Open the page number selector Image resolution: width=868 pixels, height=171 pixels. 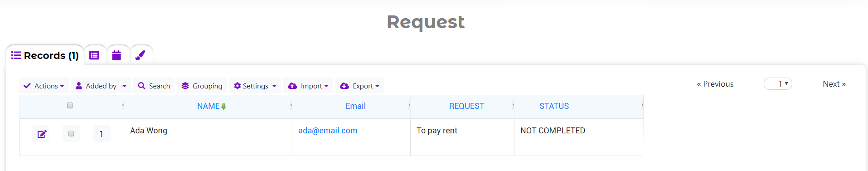coord(778,84)
